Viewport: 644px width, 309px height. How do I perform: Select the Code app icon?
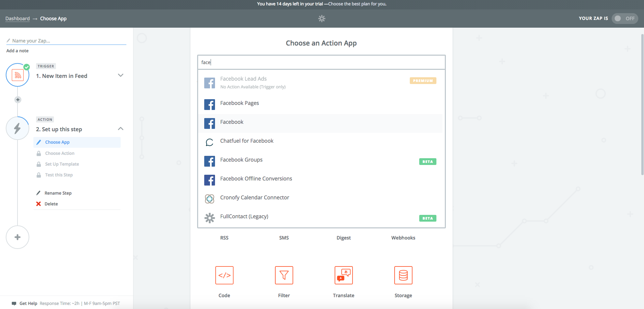coord(224,275)
